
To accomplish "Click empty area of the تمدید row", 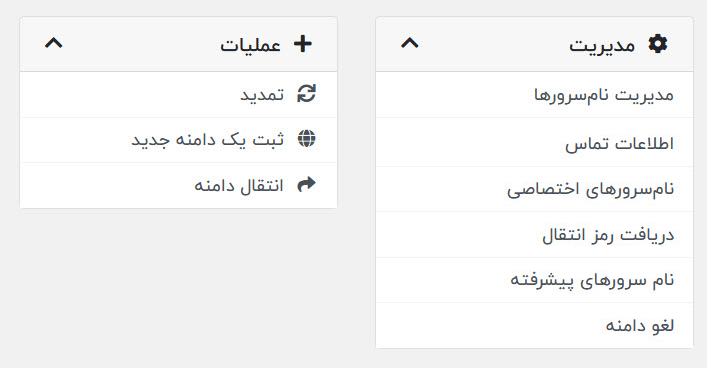I will tap(130, 95).
